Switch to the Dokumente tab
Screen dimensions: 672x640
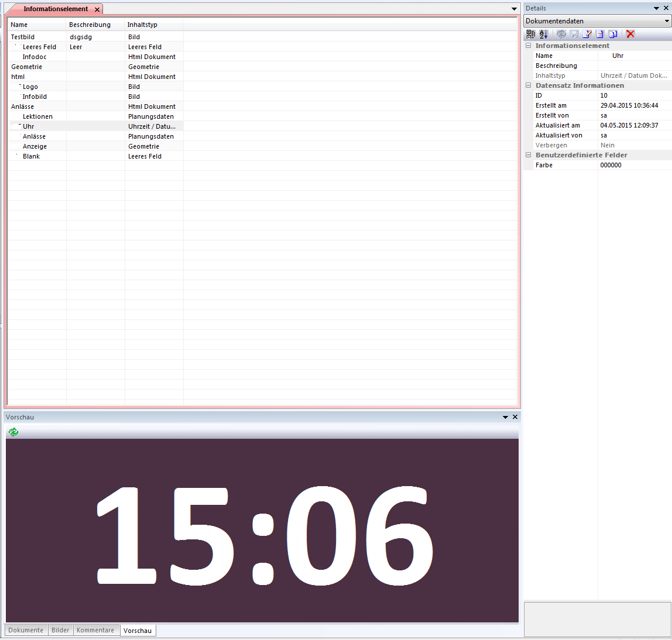point(26,630)
